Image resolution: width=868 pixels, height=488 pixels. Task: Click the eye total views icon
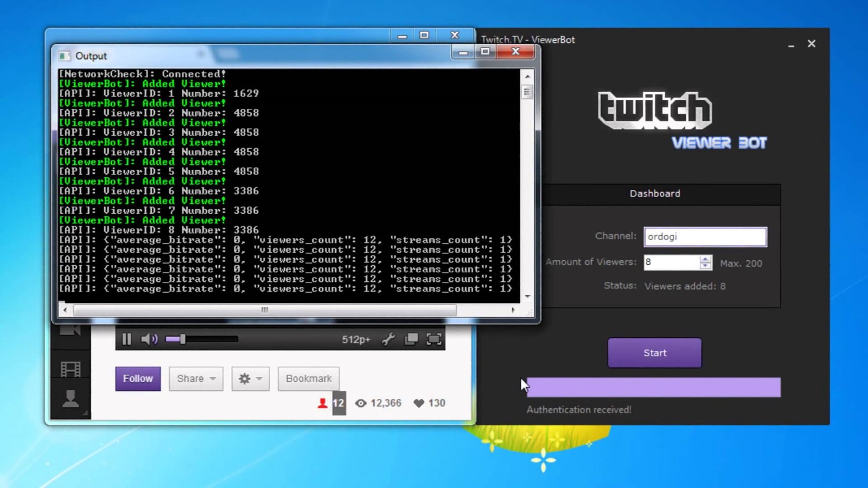(x=361, y=403)
